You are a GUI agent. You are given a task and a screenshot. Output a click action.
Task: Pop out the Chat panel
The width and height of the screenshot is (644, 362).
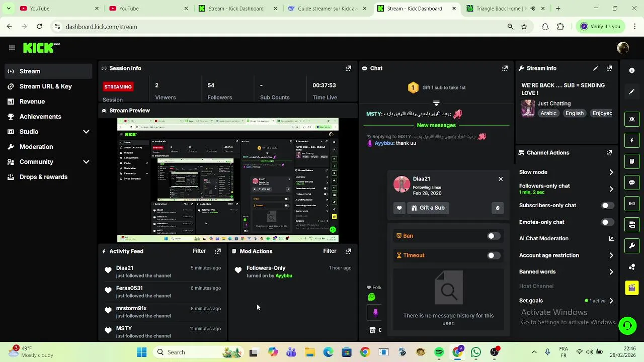(505, 68)
